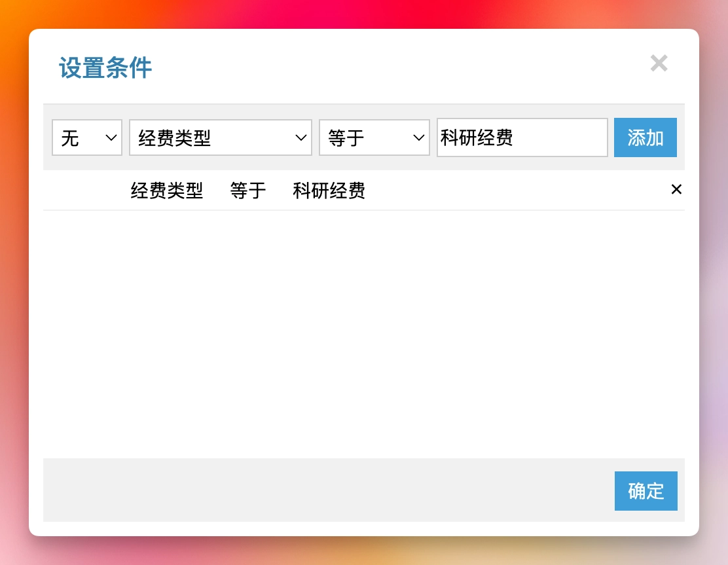The image size is (728, 565).
Task: Click the 添加 button
Action: [x=646, y=137]
